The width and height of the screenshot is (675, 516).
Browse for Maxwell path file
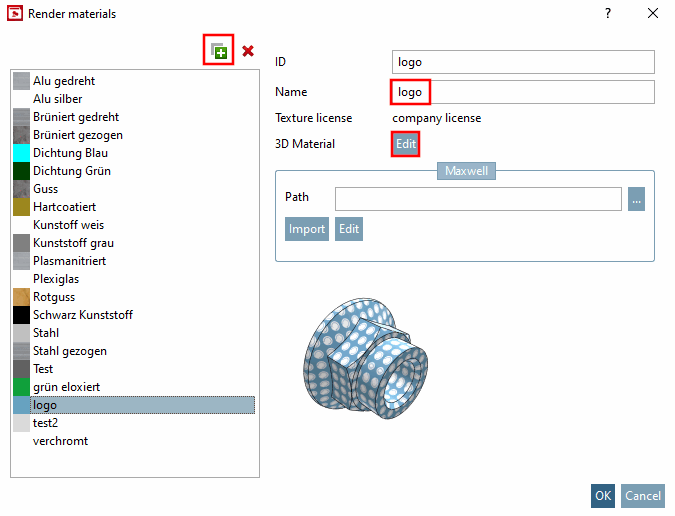pos(636,199)
